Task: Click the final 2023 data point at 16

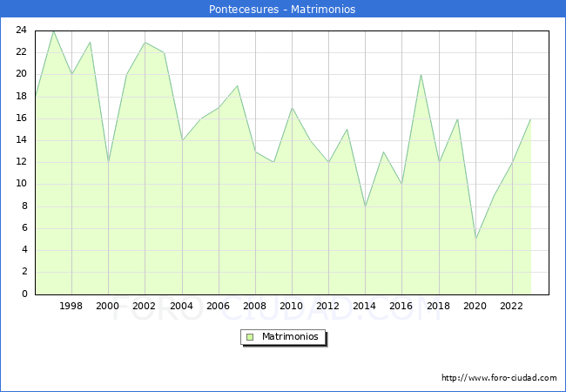Action: tap(530, 119)
